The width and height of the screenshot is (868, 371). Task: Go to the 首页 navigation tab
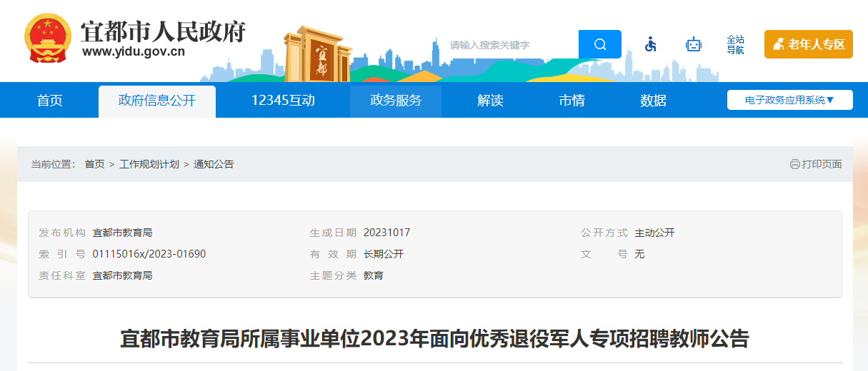pyautogui.click(x=50, y=101)
